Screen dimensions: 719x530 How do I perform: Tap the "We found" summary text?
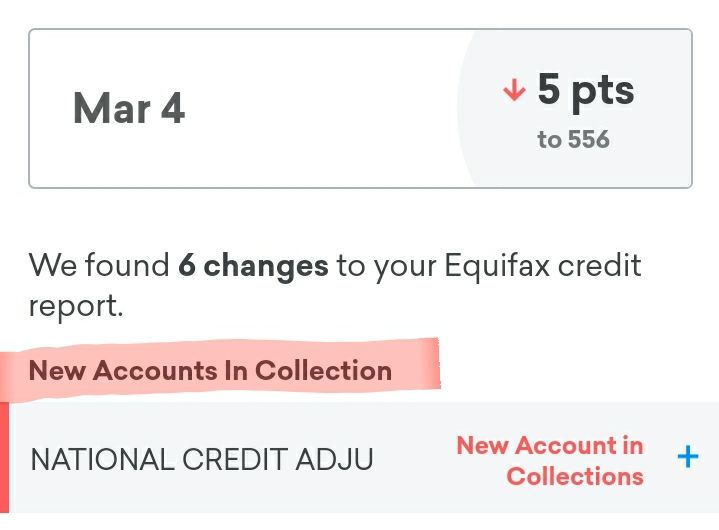click(99, 266)
